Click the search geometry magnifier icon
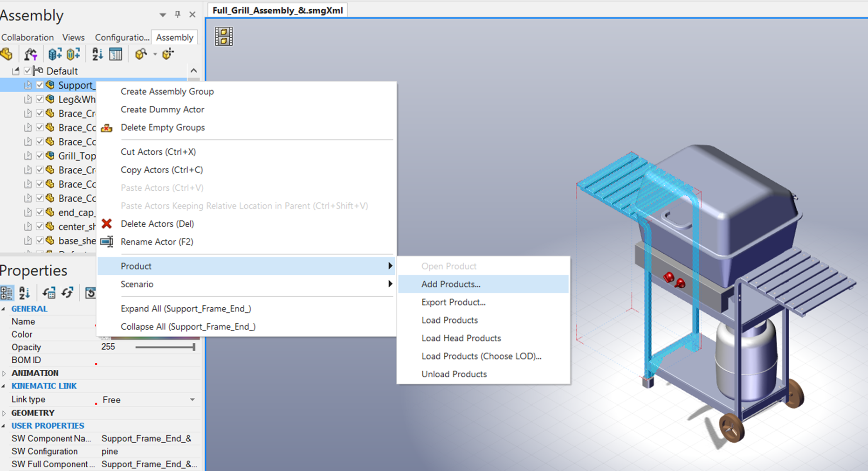This screenshot has height=471, width=868. [x=141, y=54]
